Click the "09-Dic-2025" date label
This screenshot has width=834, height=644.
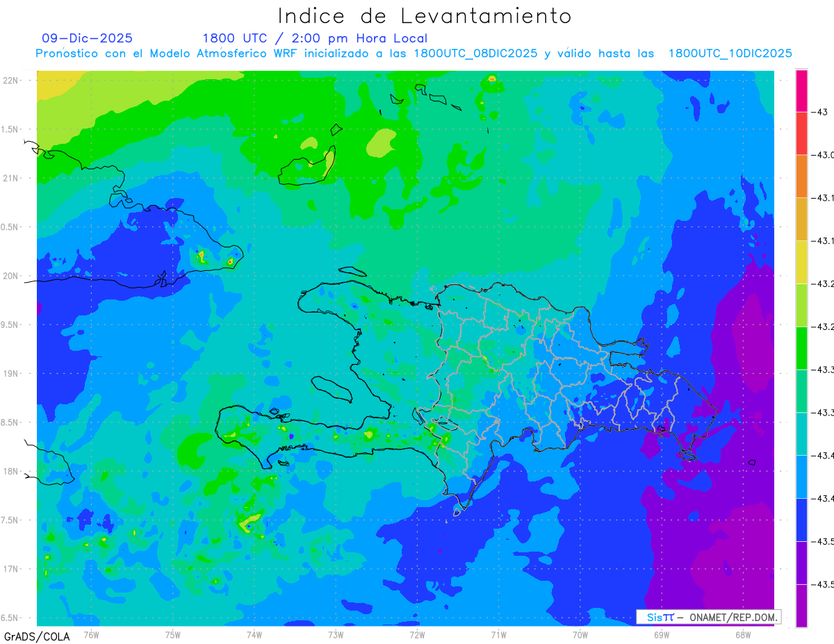(87, 38)
